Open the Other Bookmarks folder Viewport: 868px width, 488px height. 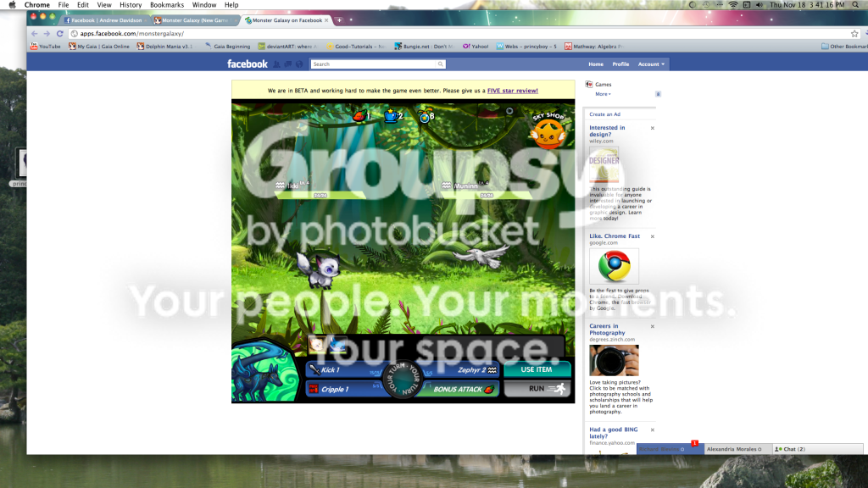tap(844, 47)
